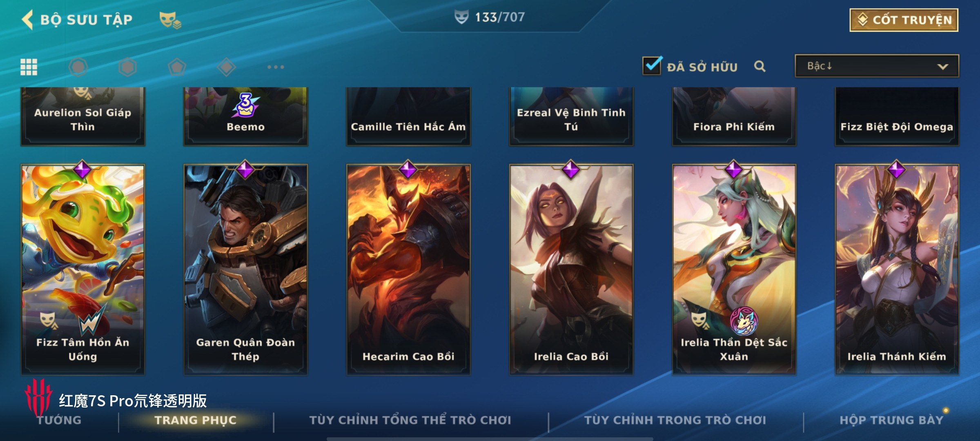
Task: Open the Irelia Thánh Kiếm skin card
Action: [897, 269]
